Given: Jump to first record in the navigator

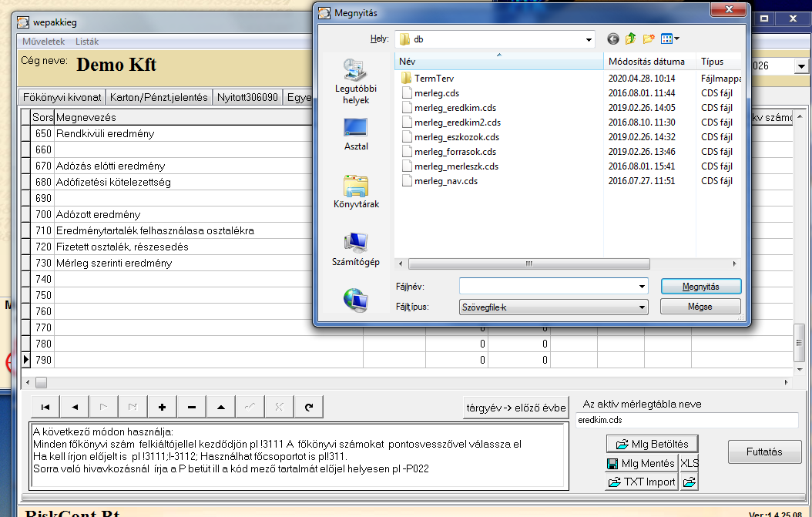Looking at the screenshot, I should click(x=45, y=407).
